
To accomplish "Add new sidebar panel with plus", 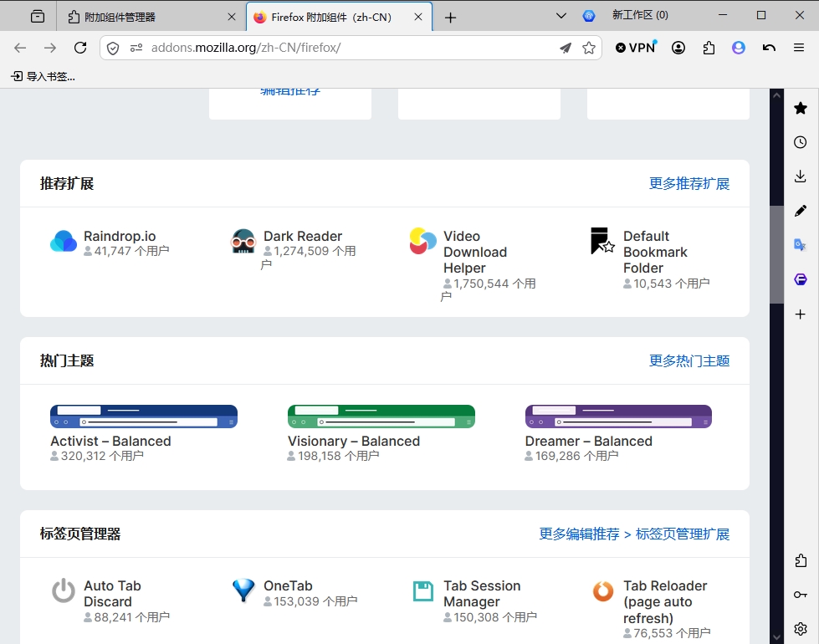I will tap(801, 314).
